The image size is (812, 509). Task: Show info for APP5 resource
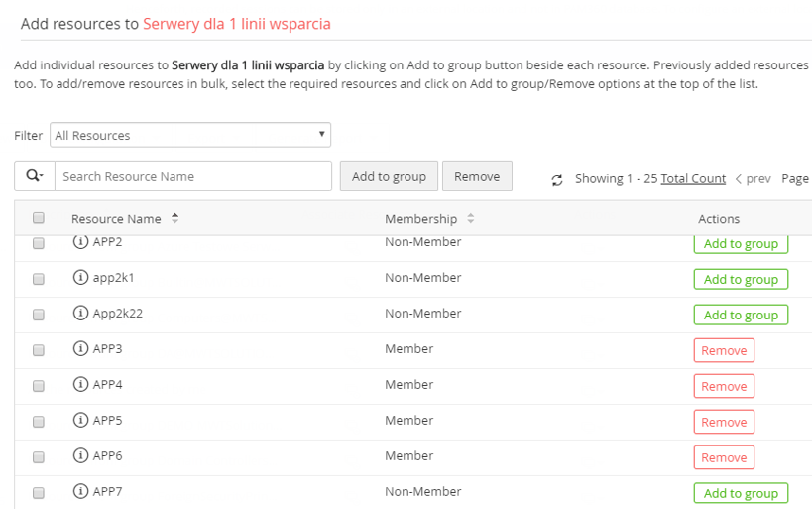80,421
